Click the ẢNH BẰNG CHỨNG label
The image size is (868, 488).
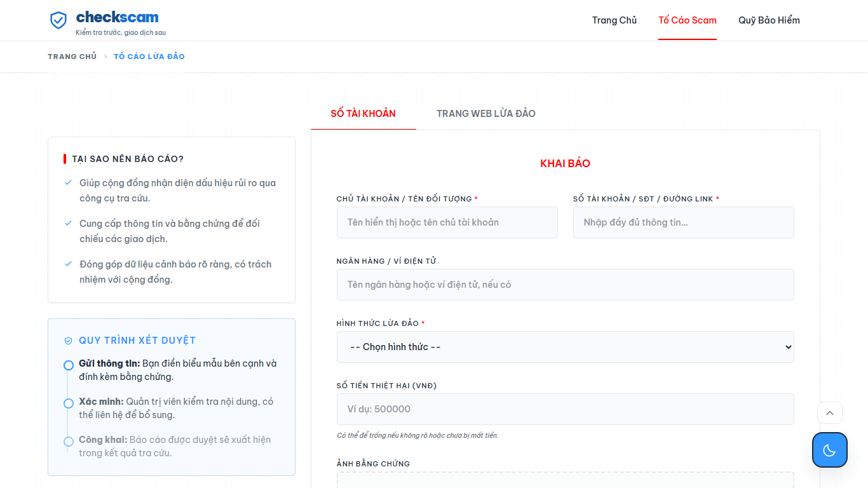tap(373, 464)
